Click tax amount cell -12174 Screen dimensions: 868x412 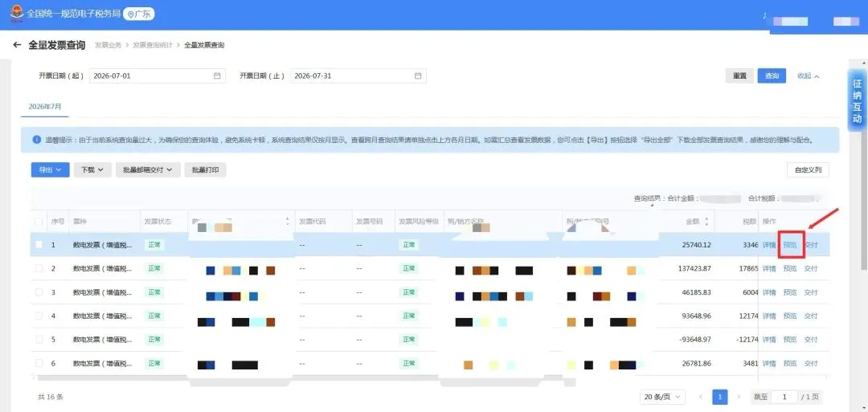pyautogui.click(x=746, y=340)
